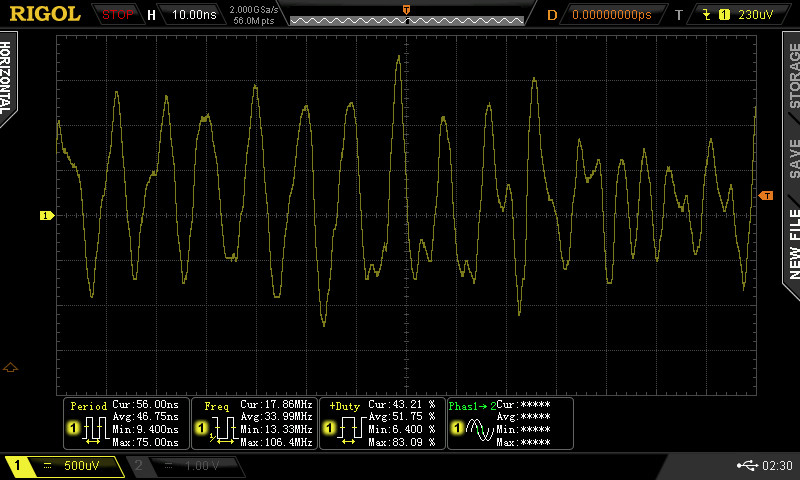Click the channel 1 ground level marker

(x=47, y=216)
